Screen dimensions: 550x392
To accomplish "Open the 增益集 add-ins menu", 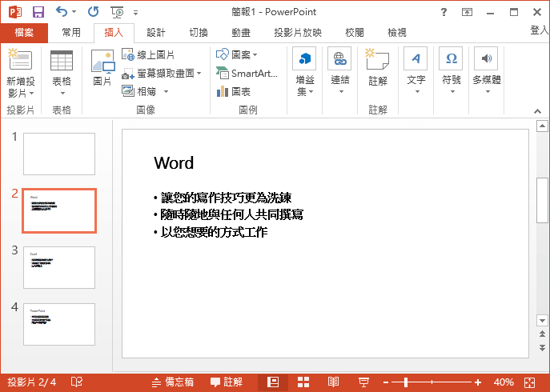I will 304,72.
